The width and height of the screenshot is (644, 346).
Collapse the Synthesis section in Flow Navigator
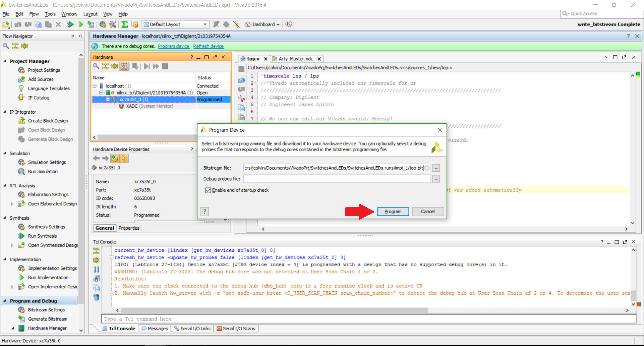pyautogui.click(x=5, y=218)
